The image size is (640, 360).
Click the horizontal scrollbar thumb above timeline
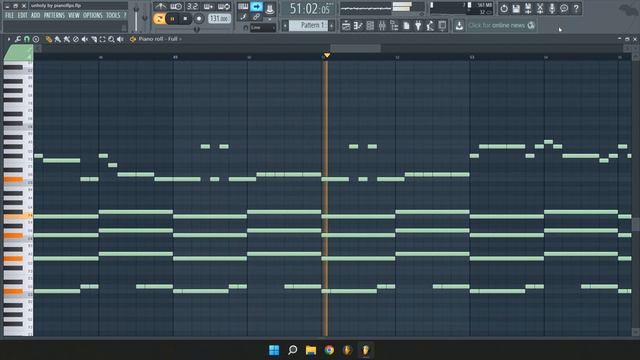pyautogui.click(x=356, y=48)
